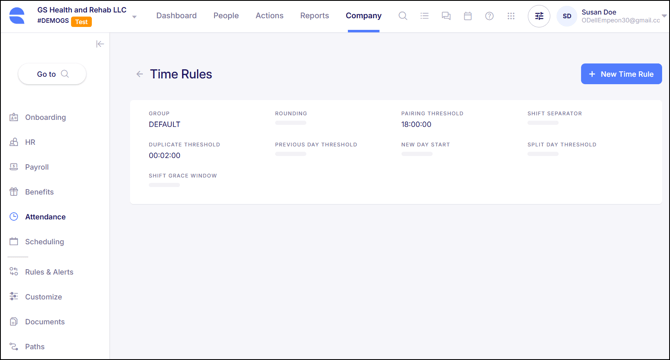Click the Empeon logo icon
The width and height of the screenshot is (670, 360).
17,16
